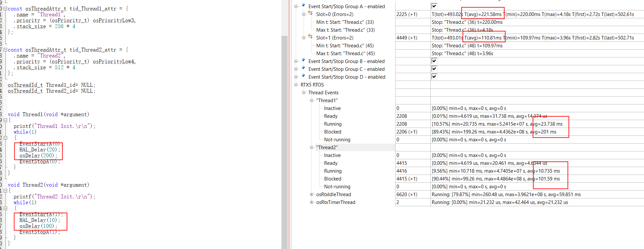This screenshot has height=249, width=644.
Task: Collapse the RTX5 RTOS node
Action: pyautogui.click(x=296, y=85)
